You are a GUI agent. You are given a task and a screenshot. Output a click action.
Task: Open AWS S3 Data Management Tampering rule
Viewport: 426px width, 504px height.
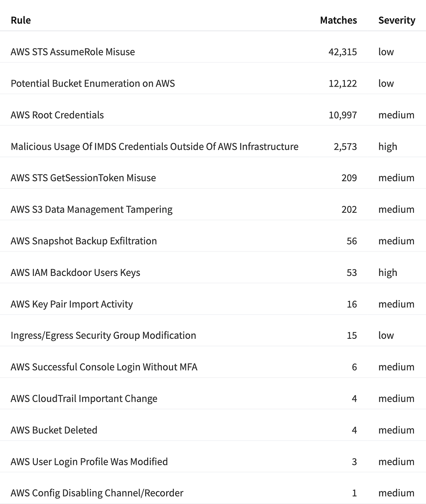[x=92, y=209]
